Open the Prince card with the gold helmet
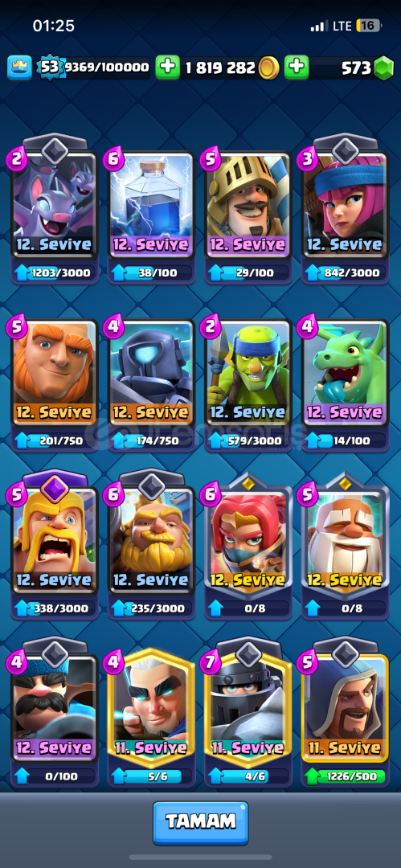Image resolution: width=401 pixels, height=868 pixels. click(x=248, y=206)
